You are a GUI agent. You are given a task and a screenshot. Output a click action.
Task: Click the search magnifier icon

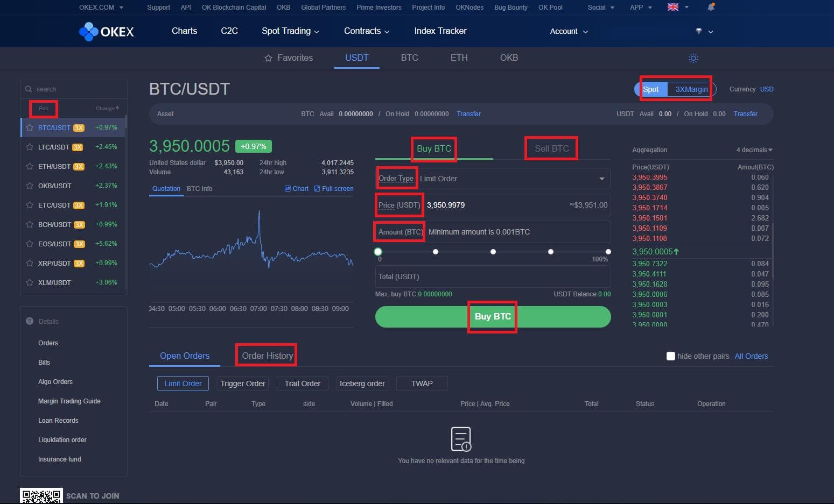click(29, 89)
